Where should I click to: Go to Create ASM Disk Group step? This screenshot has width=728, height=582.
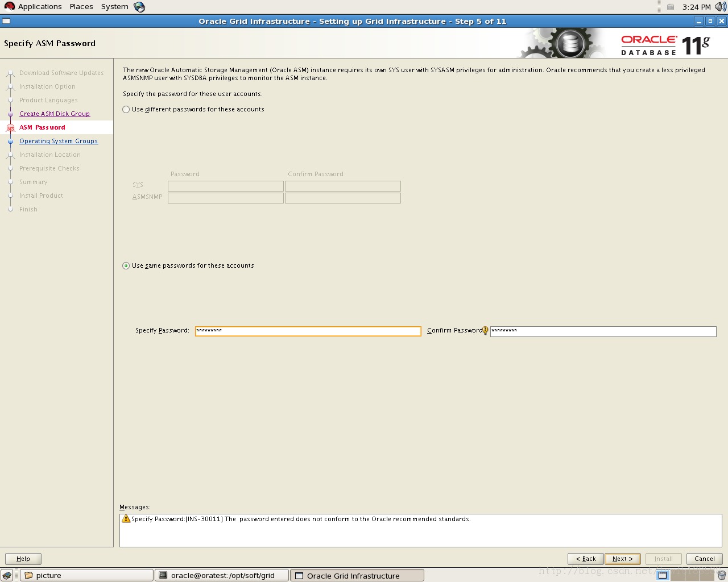point(55,114)
